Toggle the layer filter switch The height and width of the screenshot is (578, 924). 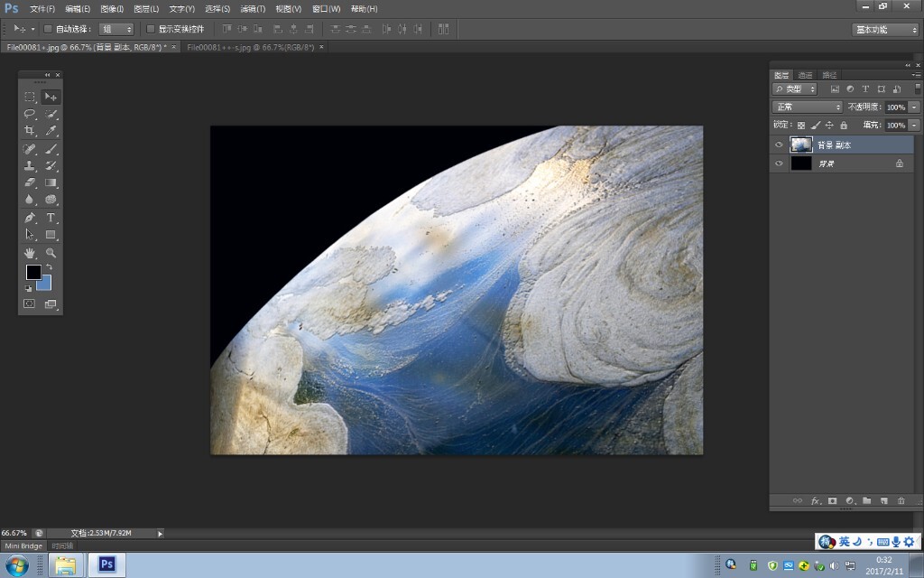(x=918, y=89)
